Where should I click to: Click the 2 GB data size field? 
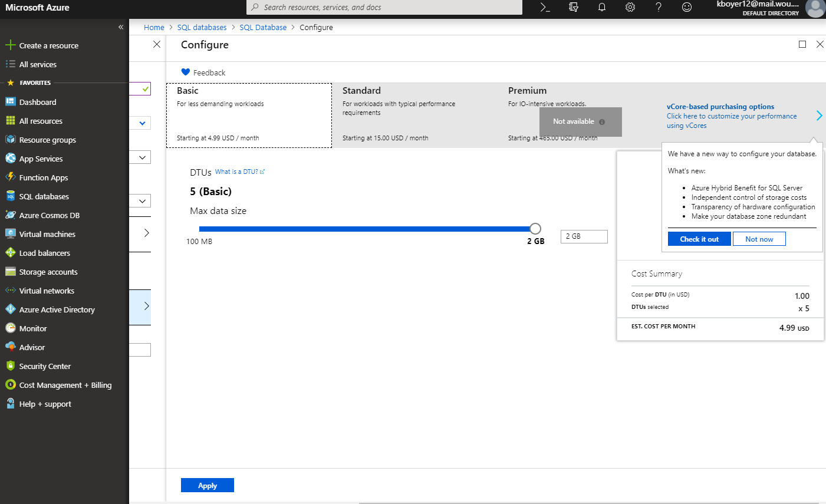(x=584, y=236)
